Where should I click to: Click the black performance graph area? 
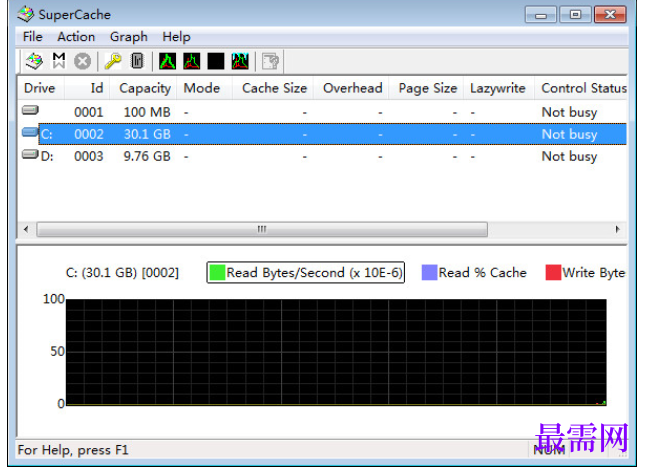point(336,352)
